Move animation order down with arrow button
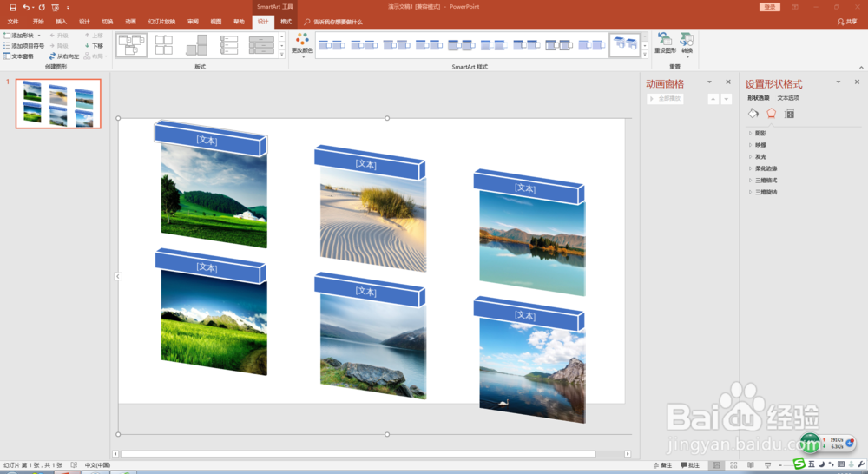The image size is (868, 474). (727, 99)
